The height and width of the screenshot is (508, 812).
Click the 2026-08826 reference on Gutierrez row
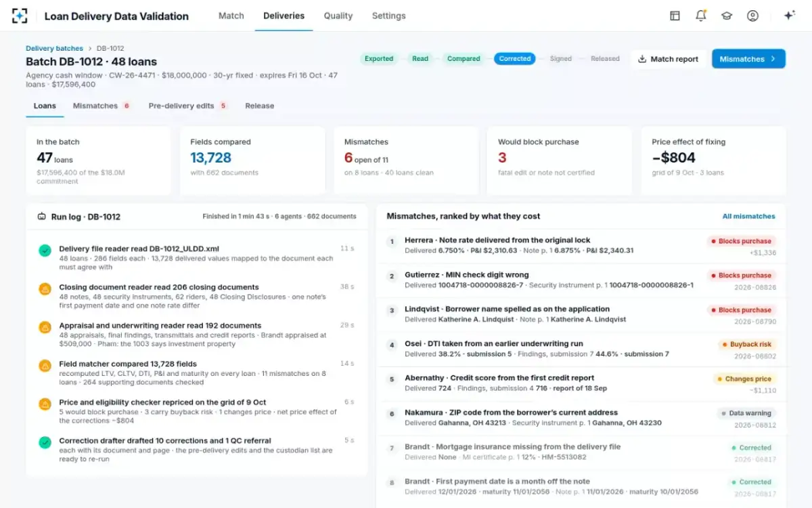(x=755, y=287)
